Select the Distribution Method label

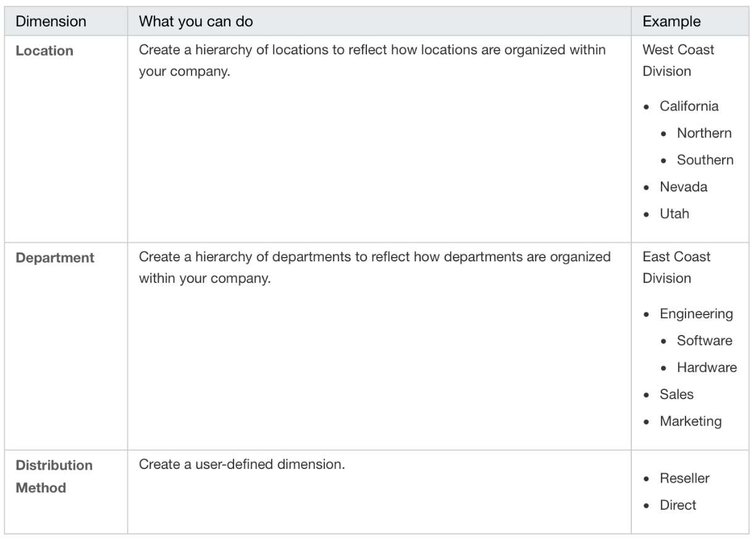[54, 476]
